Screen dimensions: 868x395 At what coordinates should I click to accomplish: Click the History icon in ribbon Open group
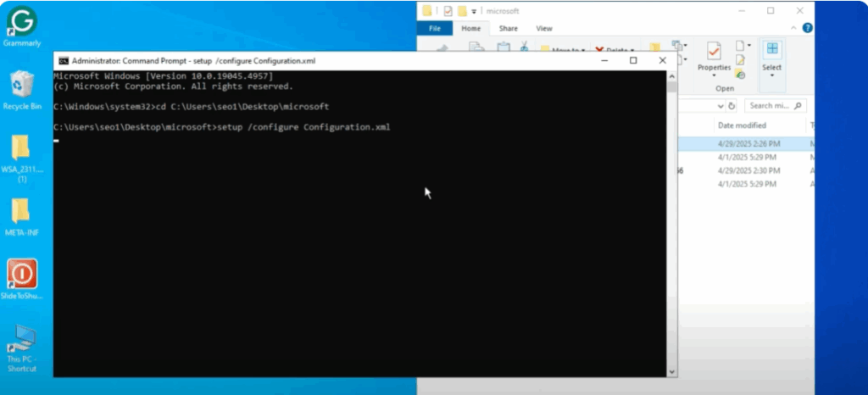[x=740, y=74]
